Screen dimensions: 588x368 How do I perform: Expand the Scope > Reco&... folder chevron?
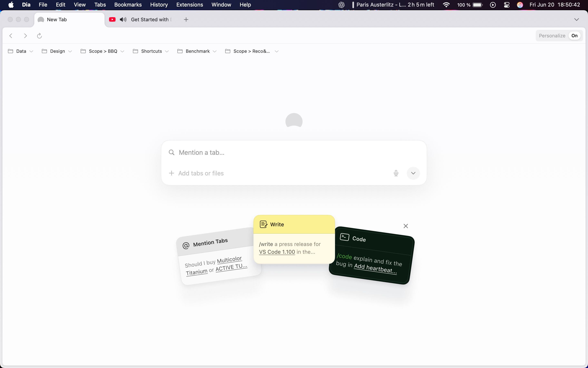(x=276, y=51)
